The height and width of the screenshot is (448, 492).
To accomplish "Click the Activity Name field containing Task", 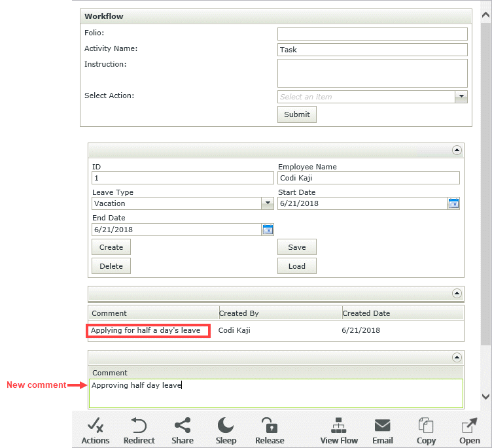I will [x=372, y=50].
